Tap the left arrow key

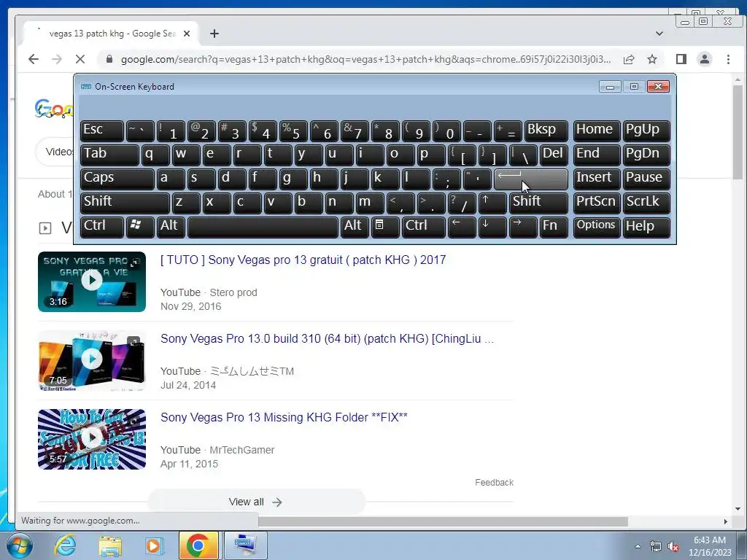click(x=462, y=227)
